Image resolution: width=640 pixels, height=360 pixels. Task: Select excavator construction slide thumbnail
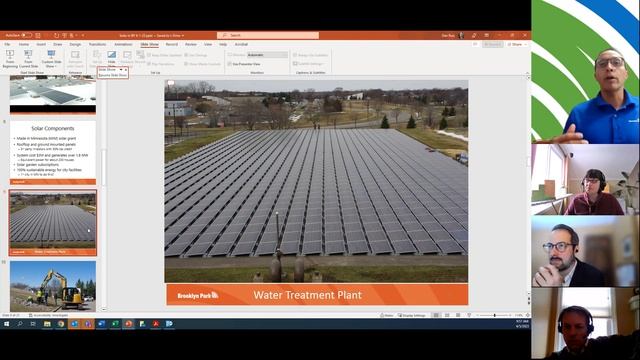coord(53,287)
